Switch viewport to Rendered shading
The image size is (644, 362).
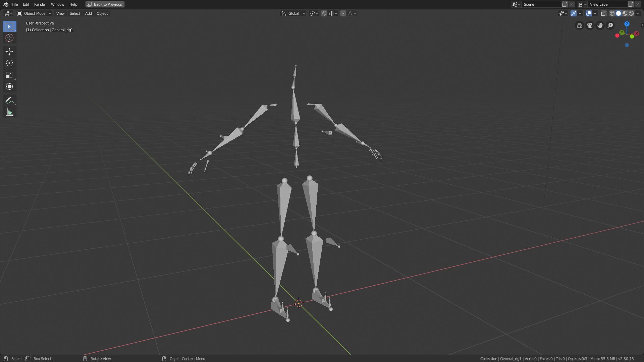coord(631,13)
